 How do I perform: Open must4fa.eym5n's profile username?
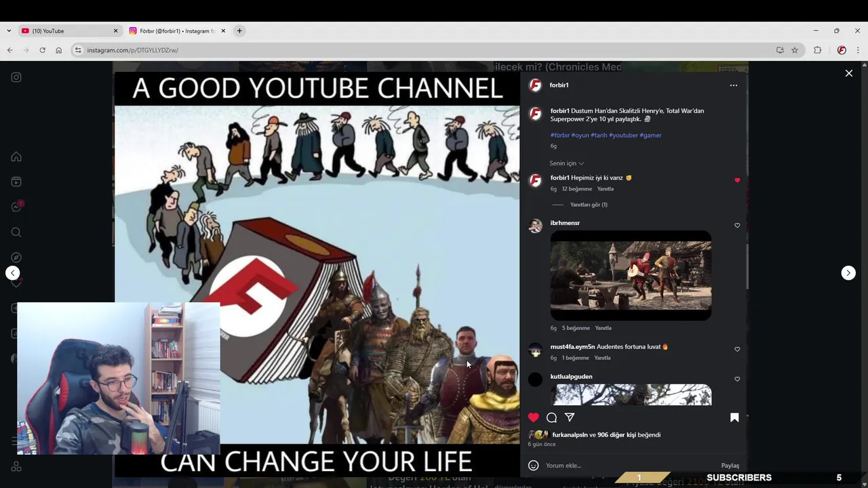(572, 347)
